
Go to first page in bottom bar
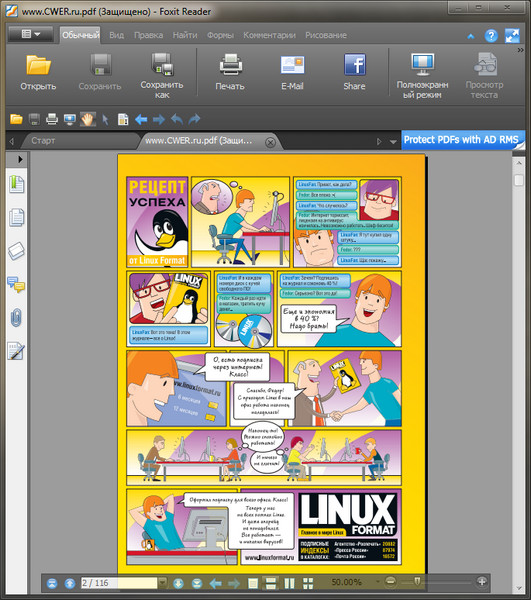[52, 583]
